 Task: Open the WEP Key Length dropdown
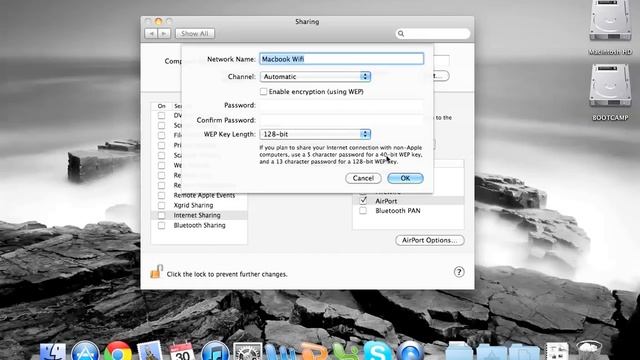point(315,134)
